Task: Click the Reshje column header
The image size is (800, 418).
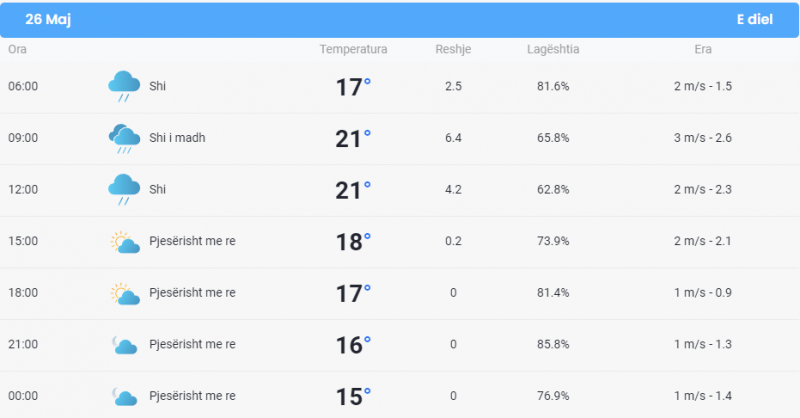Action: [453, 50]
